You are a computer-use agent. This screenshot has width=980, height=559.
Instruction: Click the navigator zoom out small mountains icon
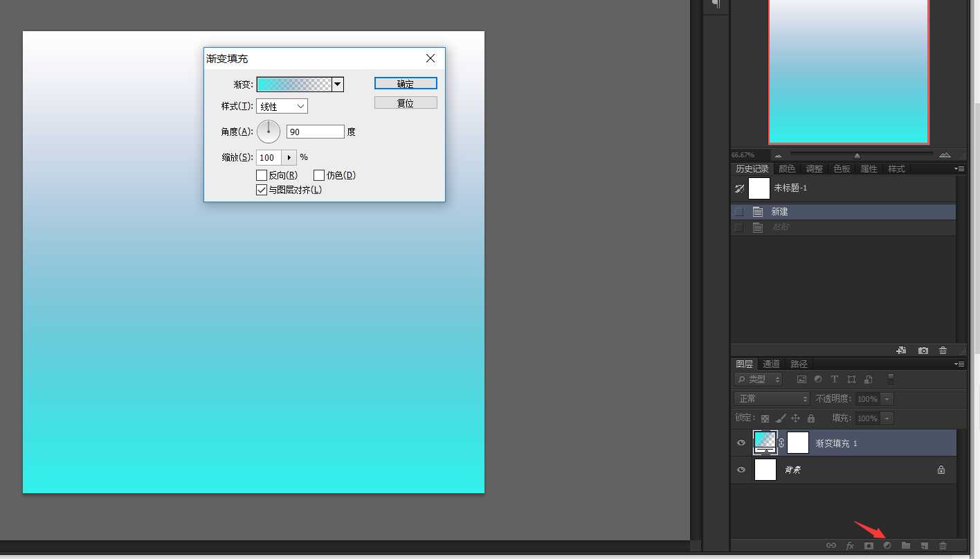tap(778, 155)
